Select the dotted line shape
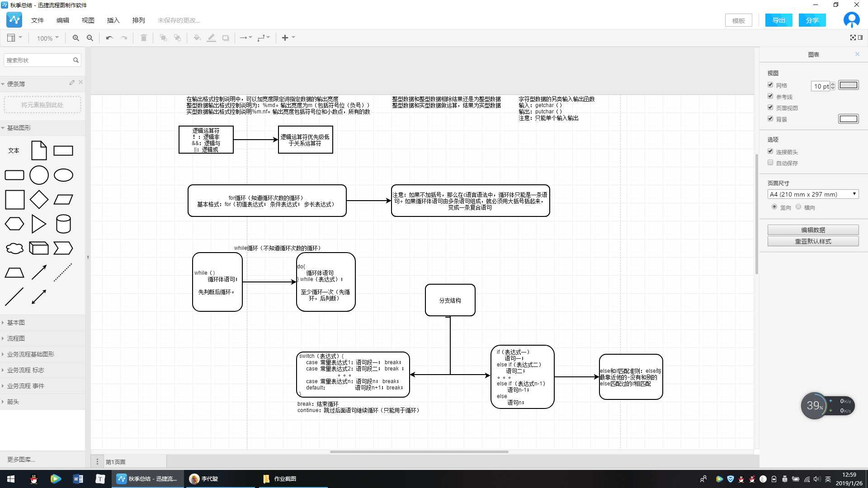868x488 pixels. pyautogui.click(x=63, y=272)
